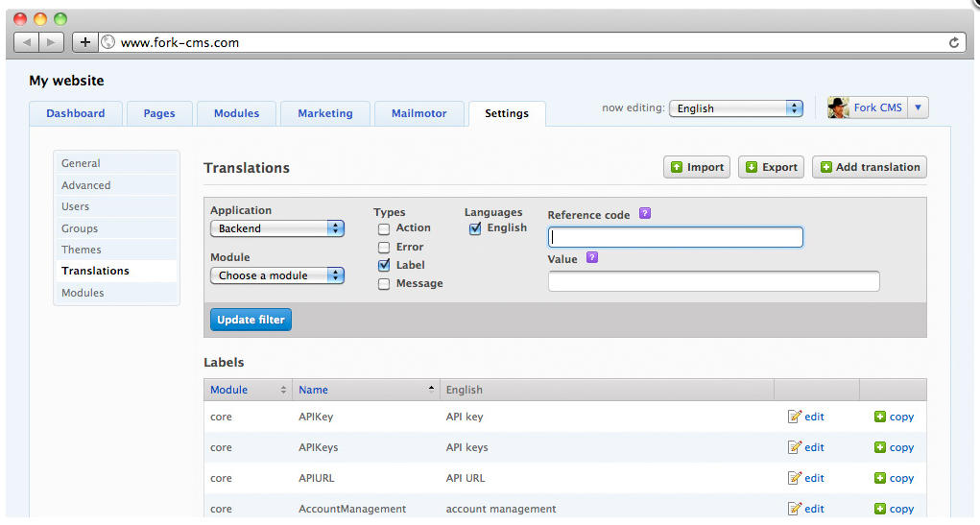Open the Application dropdown set to Backend
The height and width of the screenshot is (525, 980).
click(x=277, y=228)
